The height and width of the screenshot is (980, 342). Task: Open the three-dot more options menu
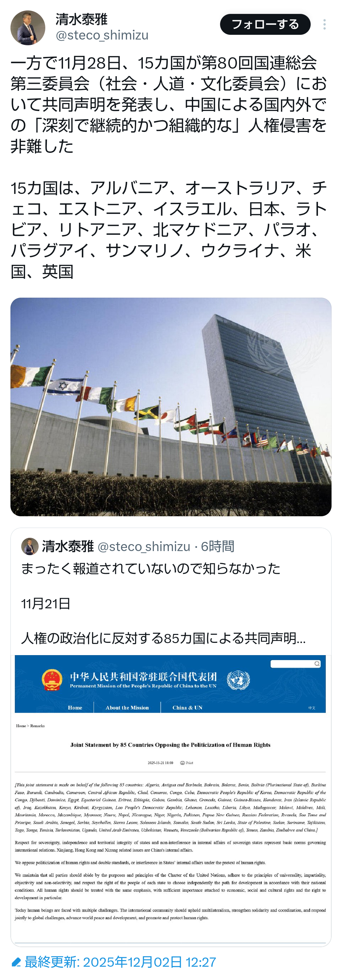point(325,24)
